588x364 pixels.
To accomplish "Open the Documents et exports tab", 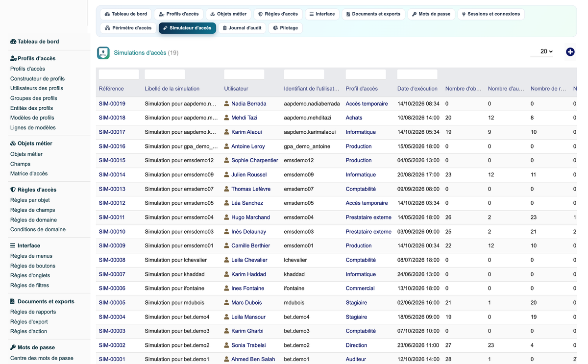I will (373, 14).
